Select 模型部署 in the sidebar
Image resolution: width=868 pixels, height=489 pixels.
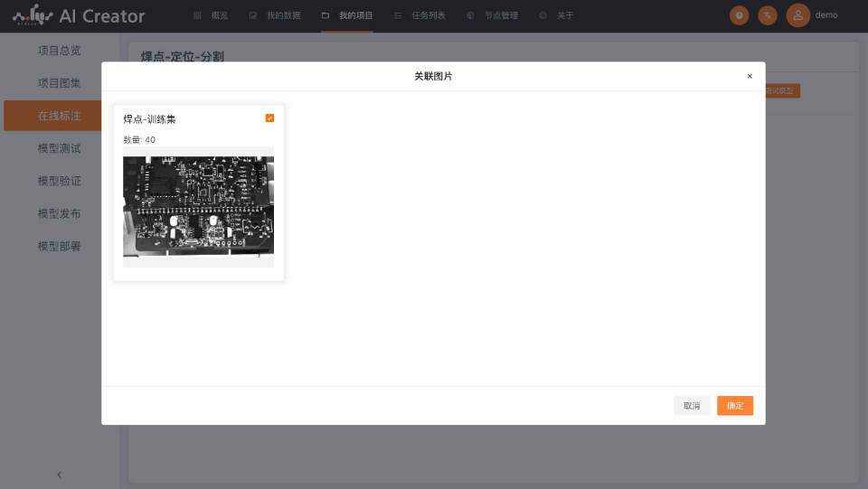pos(60,246)
